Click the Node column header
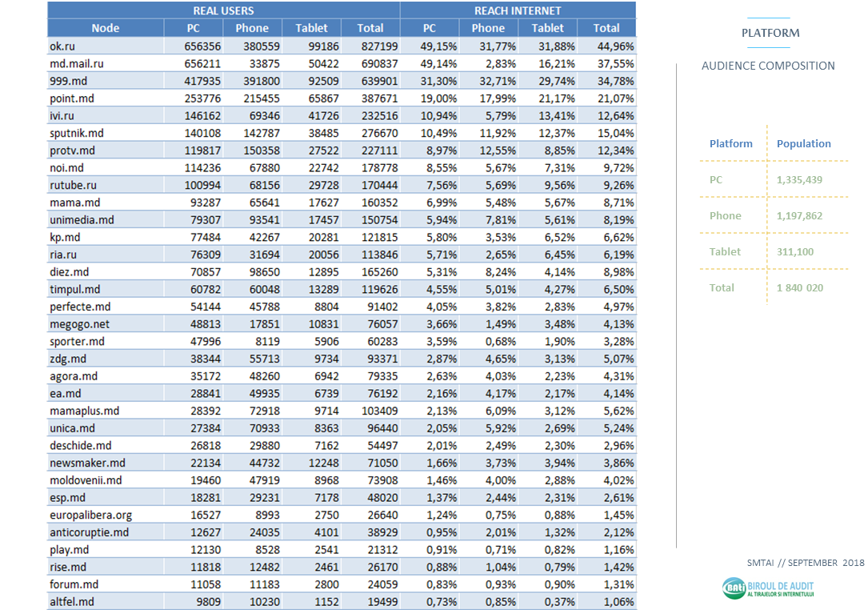Screen dimensions: 868x610 [x=105, y=28]
